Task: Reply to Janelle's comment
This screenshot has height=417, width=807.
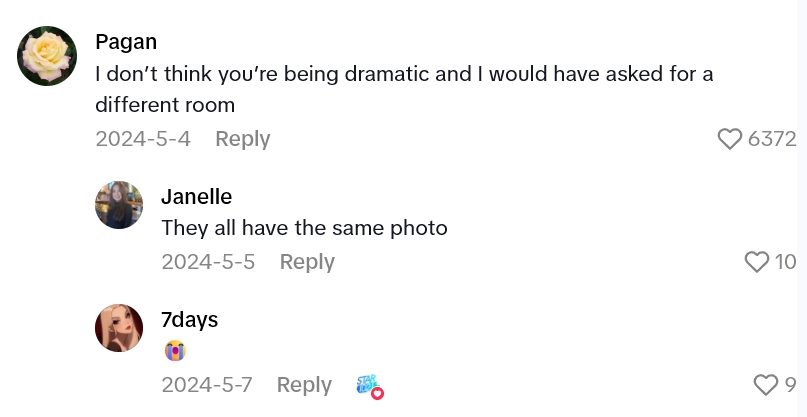Action: click(307, 262)
